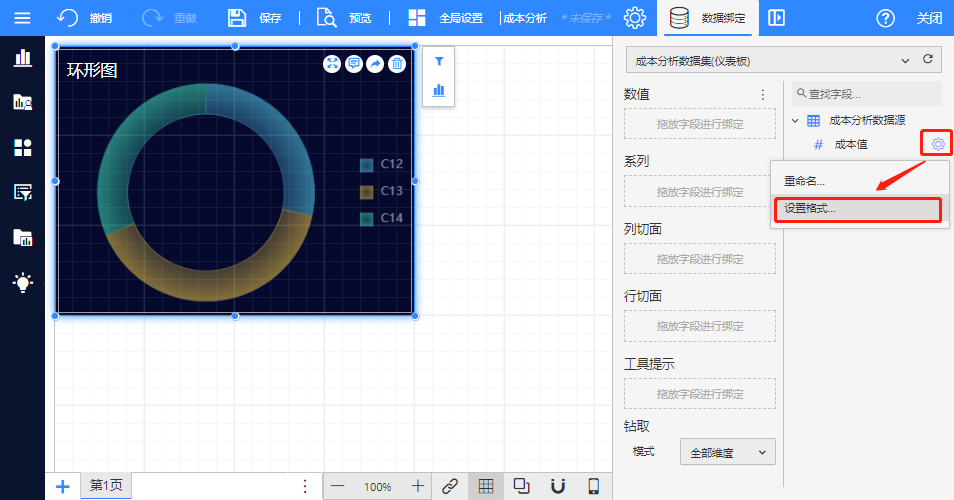Open the 成本分析数据集 dataset dropdown

tap(772, 61)
